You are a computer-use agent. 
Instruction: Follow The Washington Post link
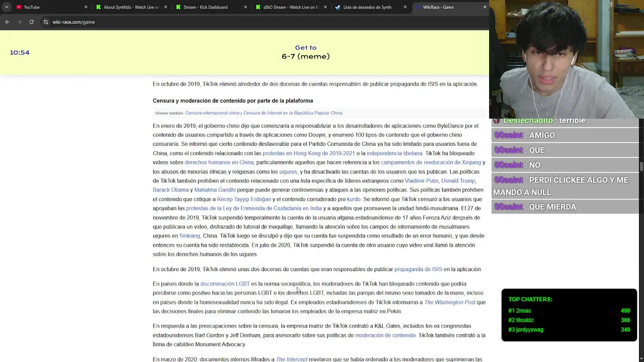[x=450, y=302]
